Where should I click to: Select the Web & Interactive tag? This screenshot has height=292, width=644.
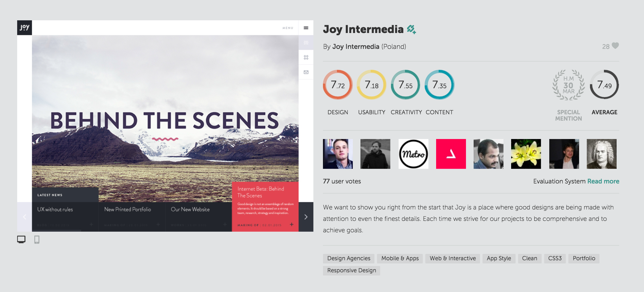pyautogui.click(x=453, y=258)
